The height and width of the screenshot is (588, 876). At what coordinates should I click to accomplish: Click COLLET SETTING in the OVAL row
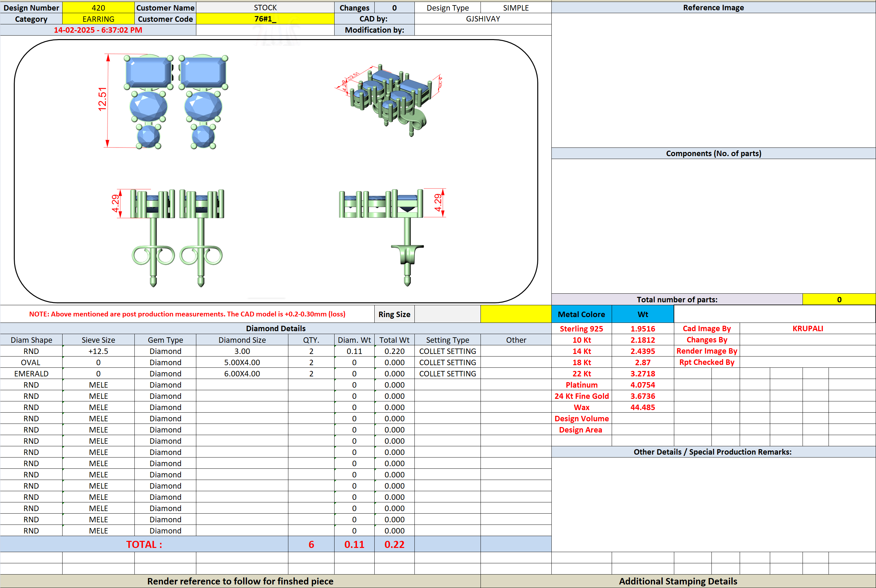447,362
